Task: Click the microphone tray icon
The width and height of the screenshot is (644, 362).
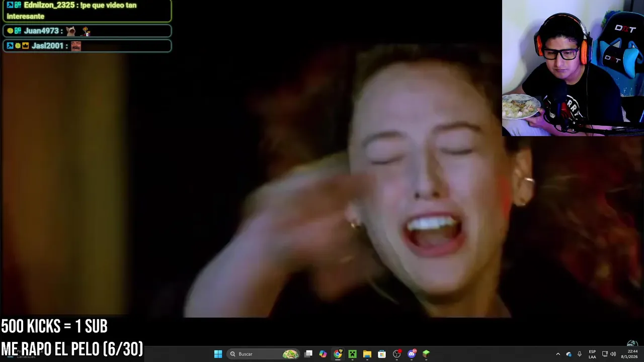Action: point(580,354)
